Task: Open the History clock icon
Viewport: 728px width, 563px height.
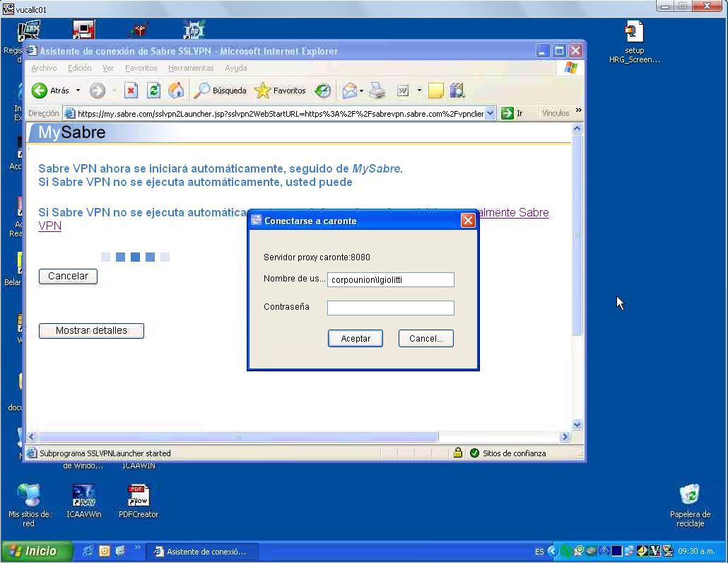Action: (x=323, y=91)
